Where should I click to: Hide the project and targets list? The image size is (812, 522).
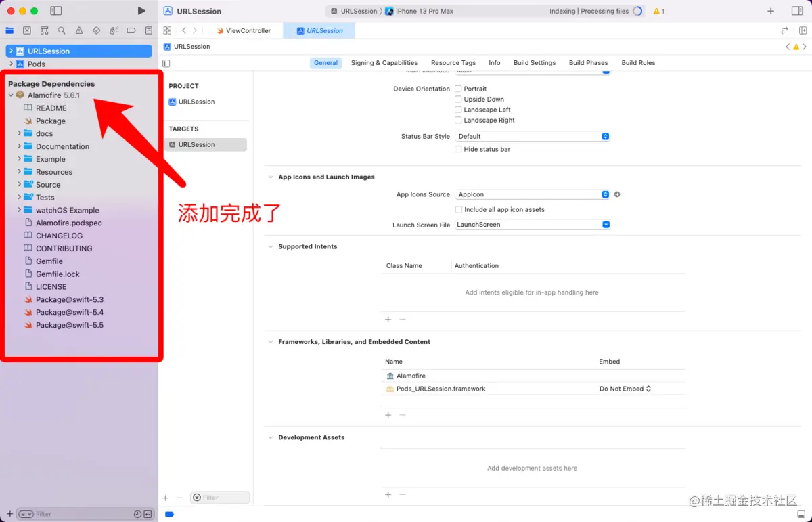pos(166,63)
